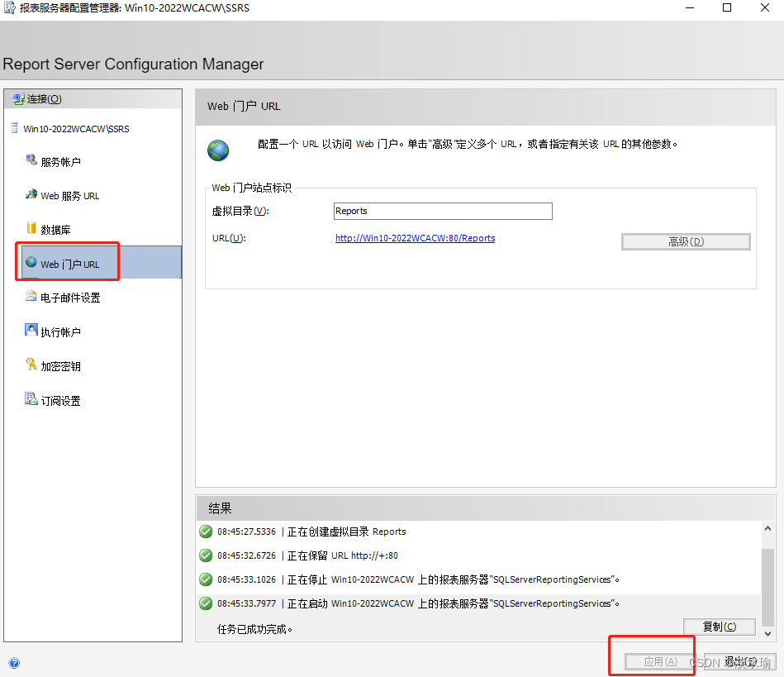
Task: Click inside the 虚拟目录 Reports input field
Action: [442, 211]
